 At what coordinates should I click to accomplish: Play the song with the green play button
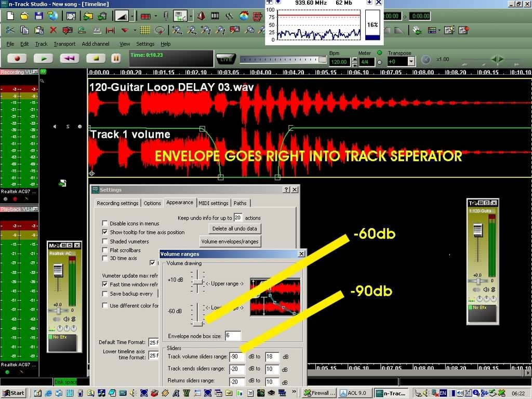(x=44, y=58)
